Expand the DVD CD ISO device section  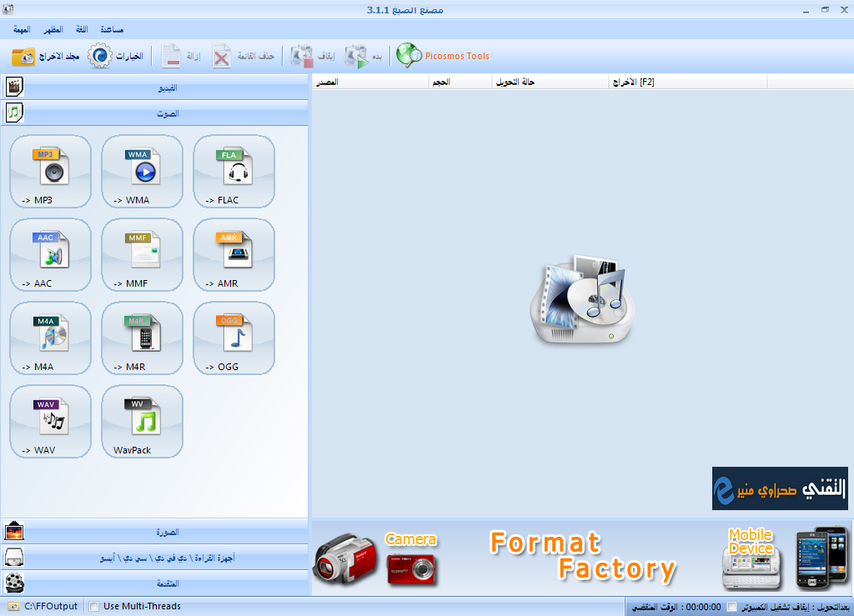(154, 558)
